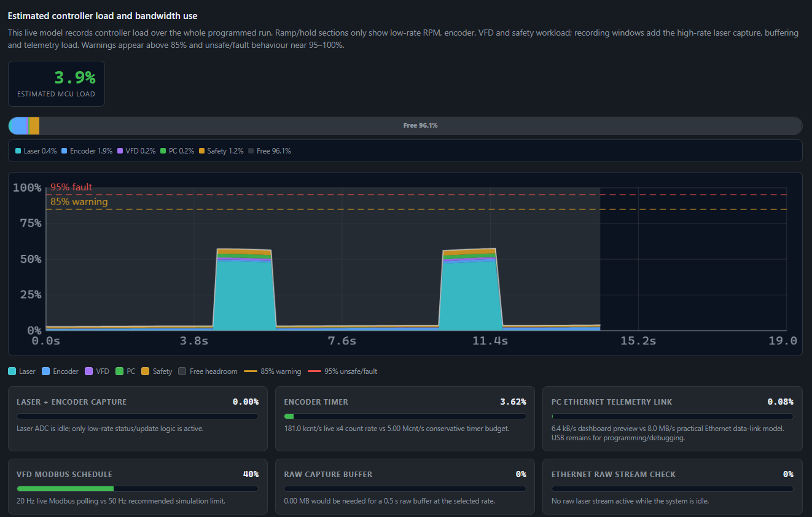Toggle the Safety series in the chart legend
The image size is (812, 517).
157,371
